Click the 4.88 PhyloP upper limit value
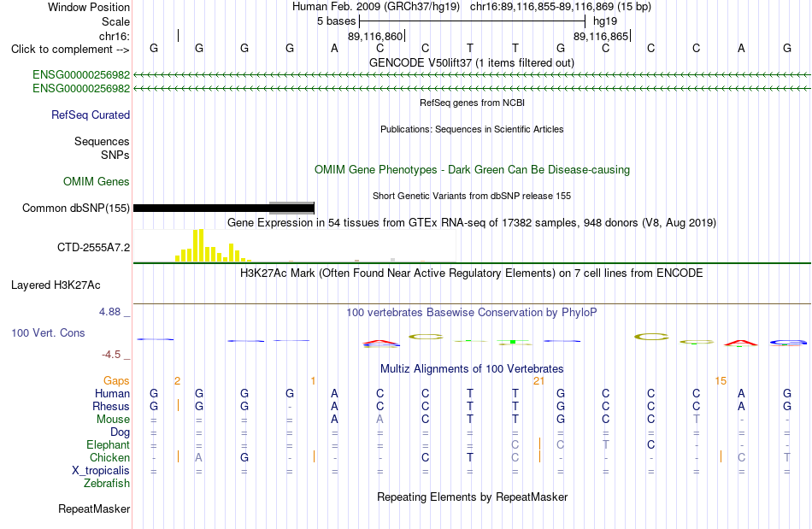This screenshot has height=529, width=812. (109, 312)
